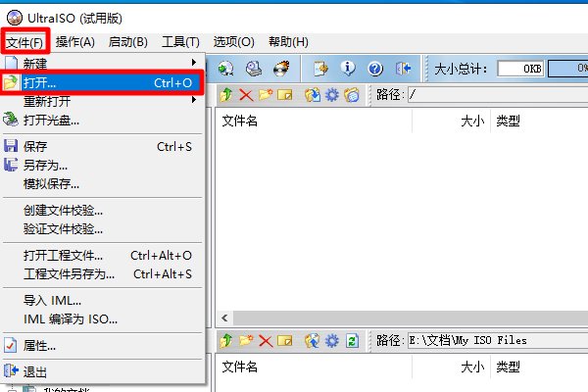Click the burn CD/DVD image flame icon
This screenshot has height=392, width=588.
(x=281, y=69)
